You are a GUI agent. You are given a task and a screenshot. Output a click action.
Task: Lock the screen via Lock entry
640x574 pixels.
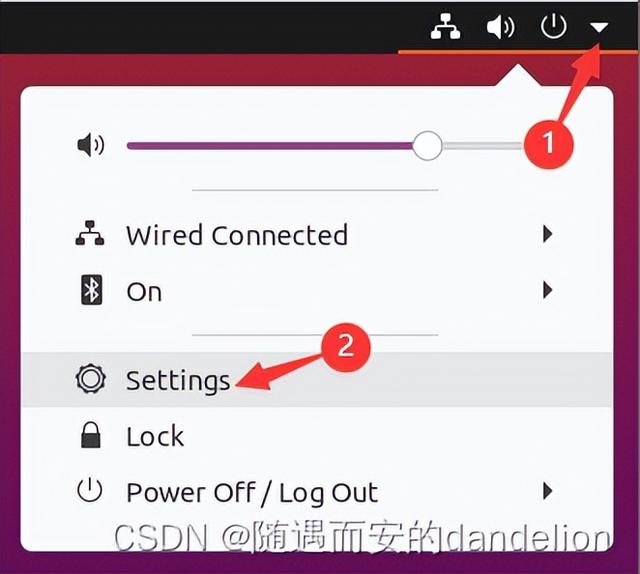click(317, 436)
